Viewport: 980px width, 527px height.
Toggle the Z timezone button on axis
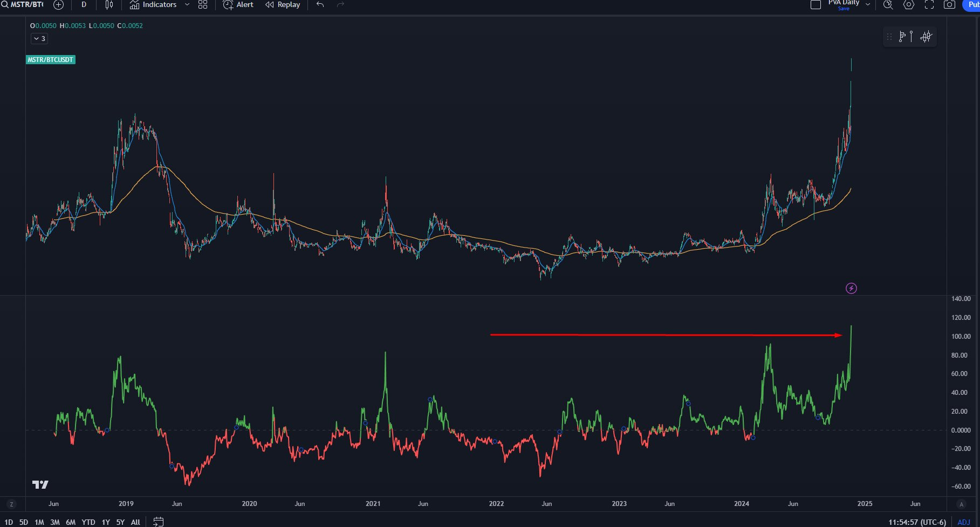(11, 504)
